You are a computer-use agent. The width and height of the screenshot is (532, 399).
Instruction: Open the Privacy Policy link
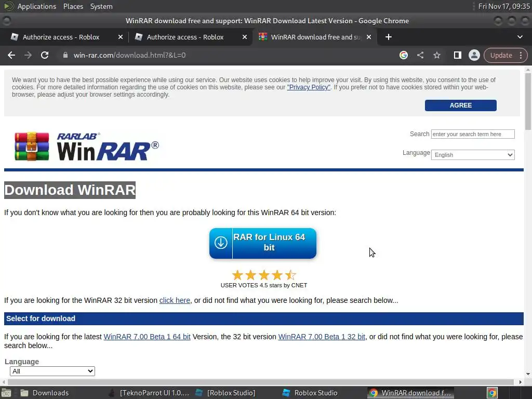coord(309,87)
